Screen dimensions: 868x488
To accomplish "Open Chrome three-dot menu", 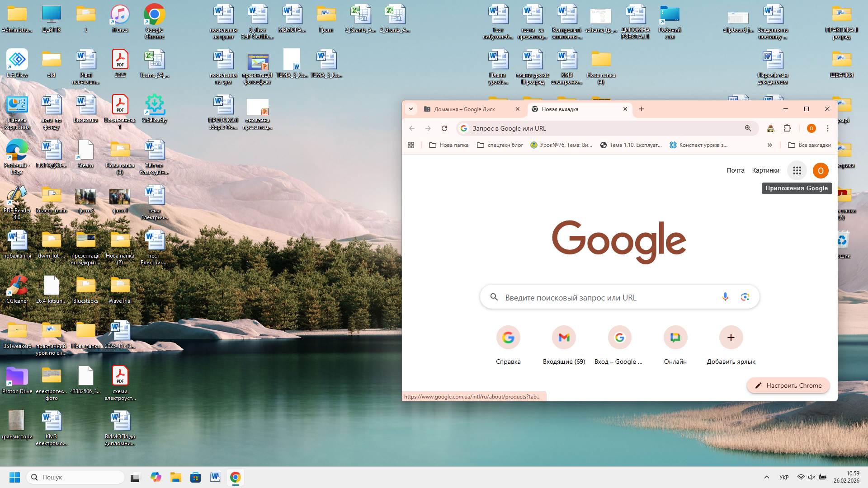I will (827, 128).
